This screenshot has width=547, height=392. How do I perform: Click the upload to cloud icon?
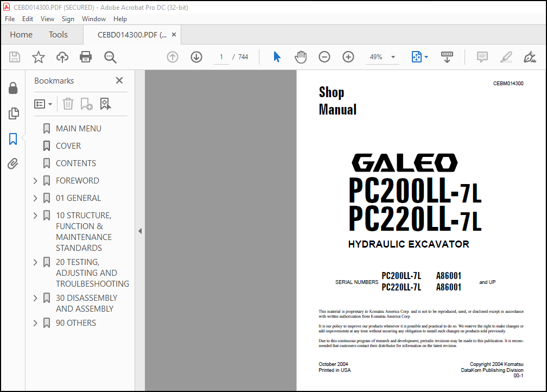point(62,57)
